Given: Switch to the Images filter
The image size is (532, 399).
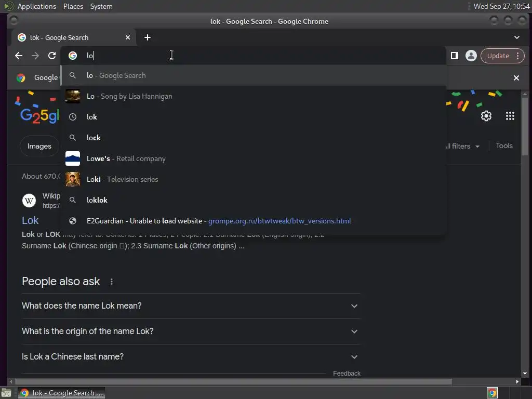Looking at the screenshot, I should pos(39,146).
